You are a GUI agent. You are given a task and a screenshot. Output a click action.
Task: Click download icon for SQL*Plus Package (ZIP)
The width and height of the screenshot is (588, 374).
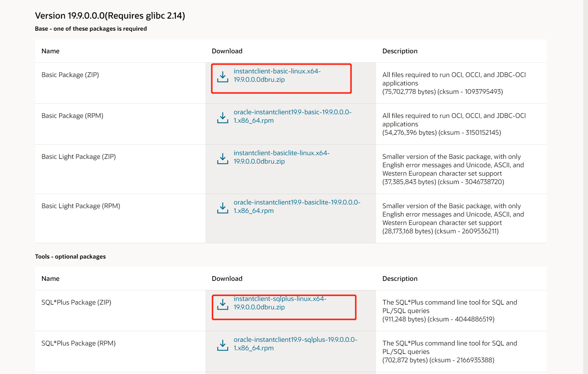[x=223, y=304]
